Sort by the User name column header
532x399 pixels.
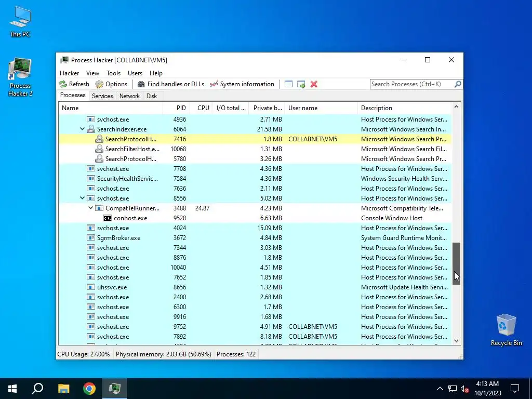pos(321,108)
